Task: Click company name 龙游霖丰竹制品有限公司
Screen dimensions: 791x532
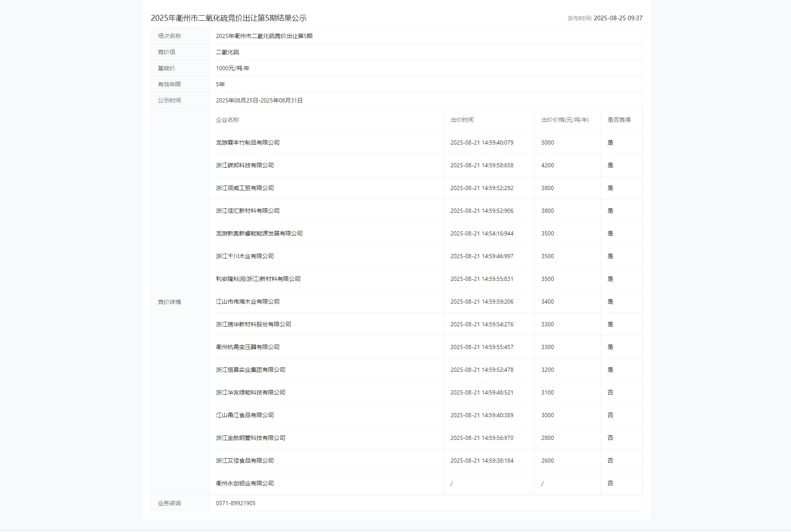Action: coord(248,142)
